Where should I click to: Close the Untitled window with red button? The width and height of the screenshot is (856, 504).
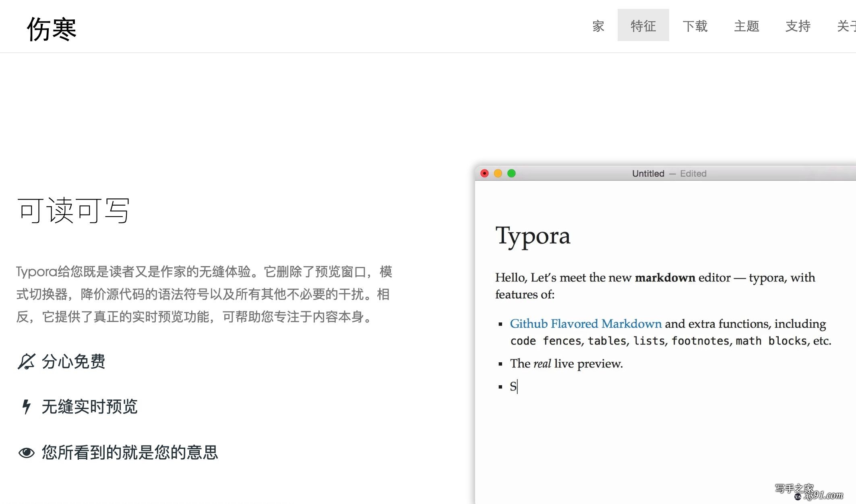click(x=484, y=174)
